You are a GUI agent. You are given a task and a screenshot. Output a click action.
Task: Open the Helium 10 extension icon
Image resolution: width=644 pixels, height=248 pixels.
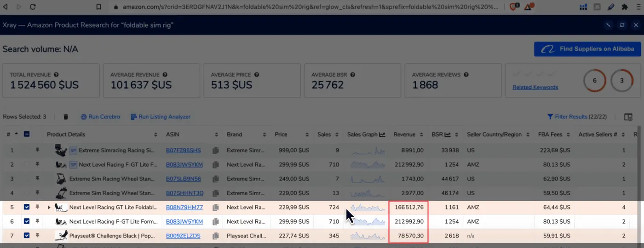[583, 7]
